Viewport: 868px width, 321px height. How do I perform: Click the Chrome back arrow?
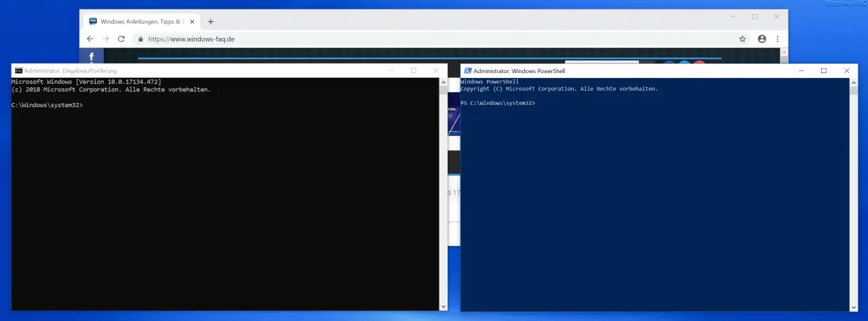coord(90,39)
